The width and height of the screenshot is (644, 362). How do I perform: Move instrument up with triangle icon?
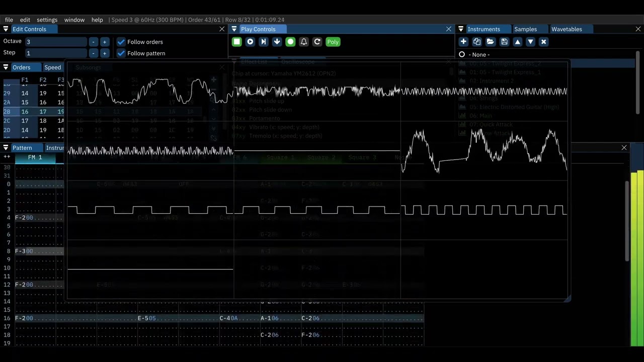[517, 42]
